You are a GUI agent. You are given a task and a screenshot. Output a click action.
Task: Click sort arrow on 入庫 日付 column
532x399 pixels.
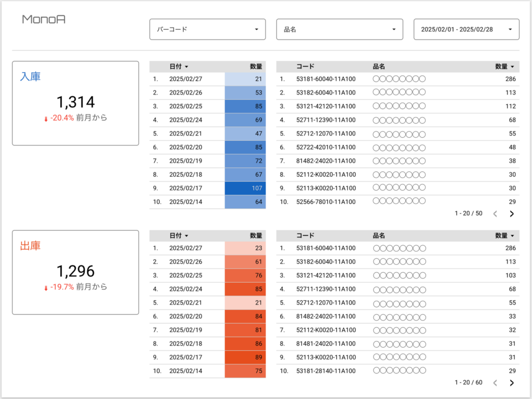tap(187, 66)
